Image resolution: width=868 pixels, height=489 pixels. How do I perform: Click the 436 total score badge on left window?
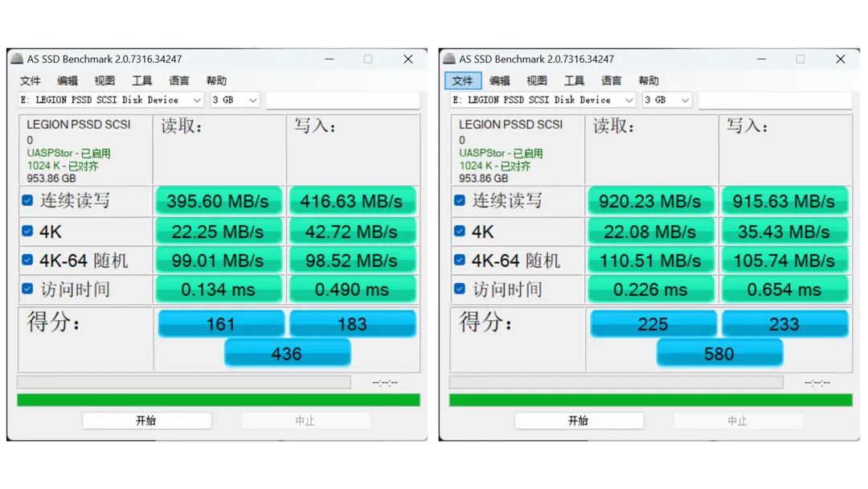tap(288, 353)
